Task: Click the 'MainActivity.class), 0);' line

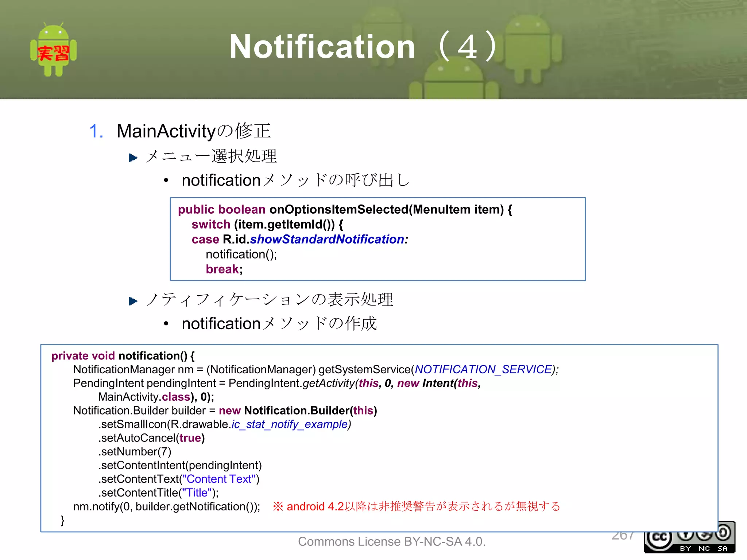Action: point(156,397)
